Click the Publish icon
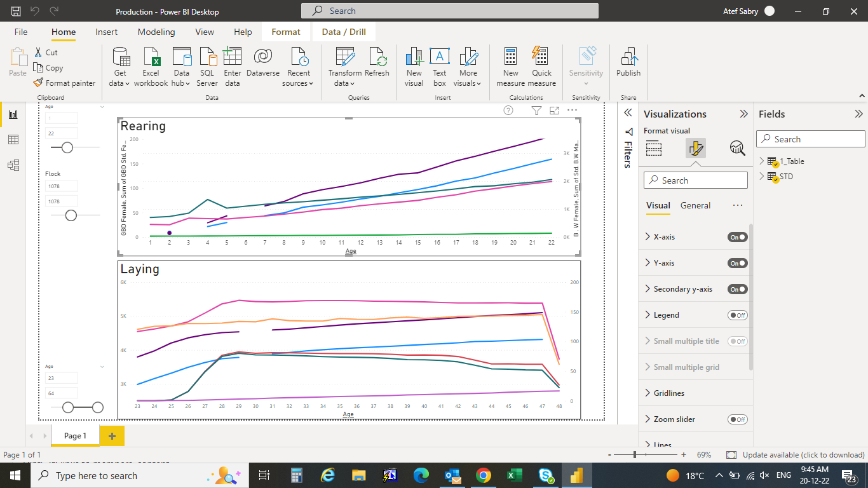This screenshot has width=868, height=488. 628,62
